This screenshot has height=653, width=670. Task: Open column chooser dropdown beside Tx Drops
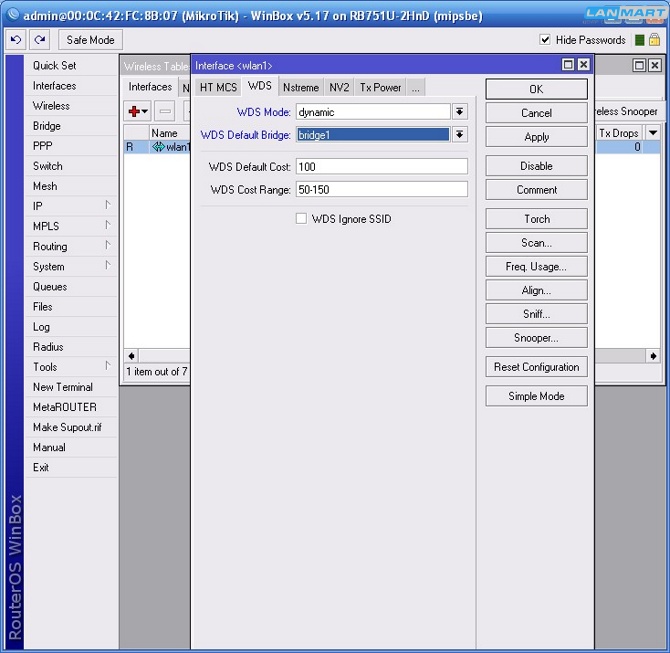pos(652,133)
